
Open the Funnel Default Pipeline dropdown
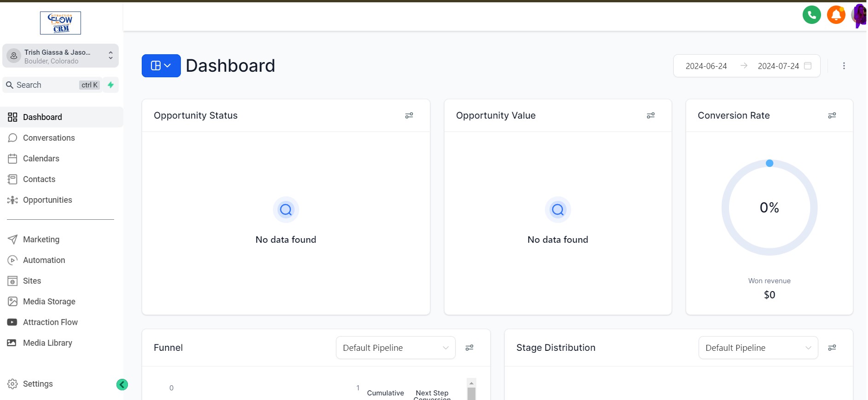[x=395, y=348]
